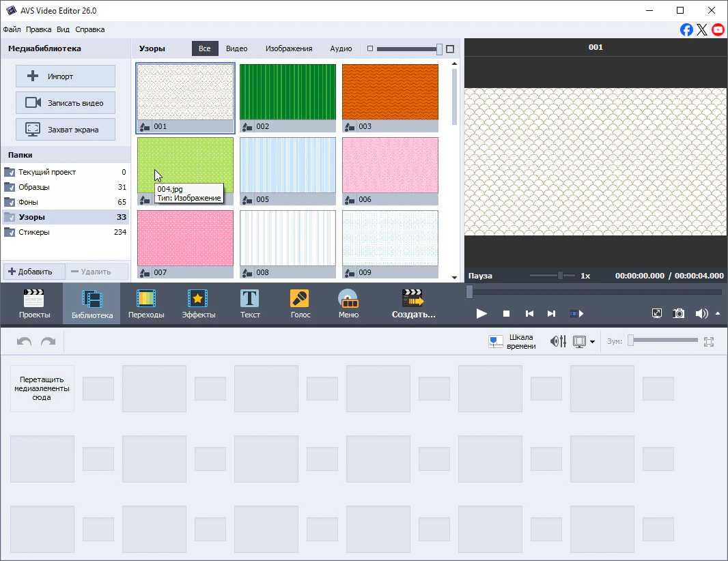Open the Файл menu
728x561 pixels.
(x=12, y=29)
